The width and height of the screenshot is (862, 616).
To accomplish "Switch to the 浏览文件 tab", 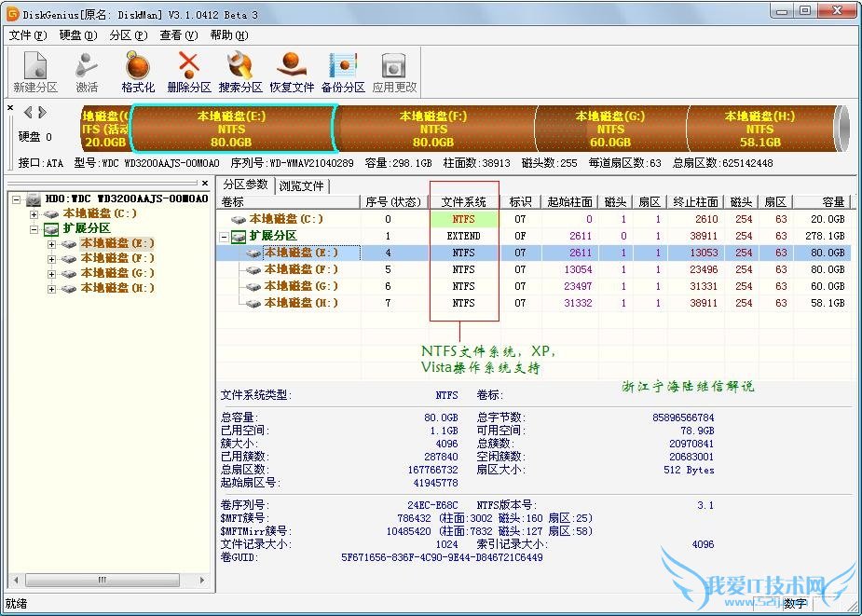I will click(x=300, y=184).
